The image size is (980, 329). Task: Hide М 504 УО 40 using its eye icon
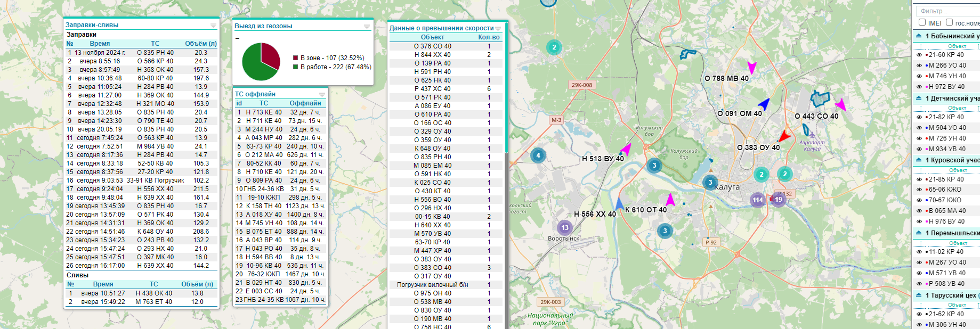(919, 128)
